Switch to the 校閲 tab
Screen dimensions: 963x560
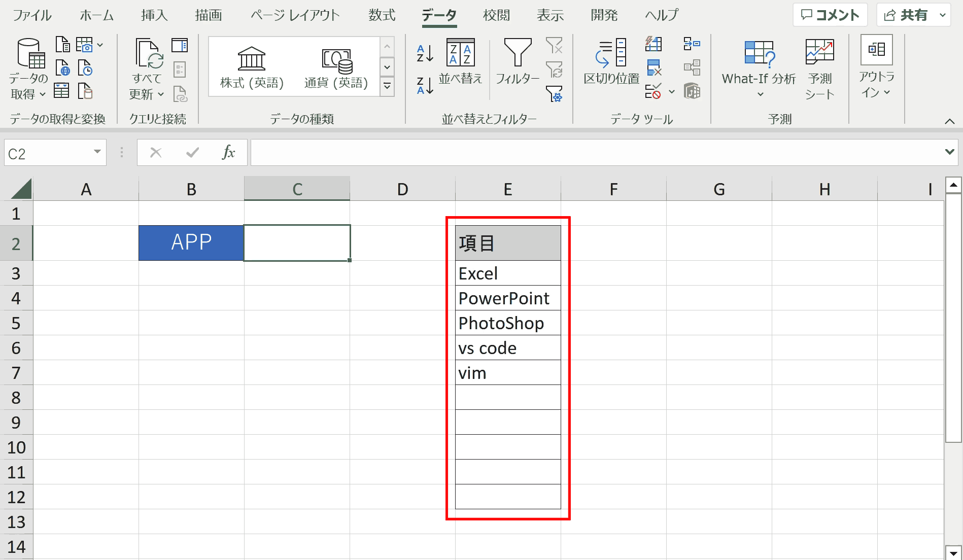tap(496, 15)
